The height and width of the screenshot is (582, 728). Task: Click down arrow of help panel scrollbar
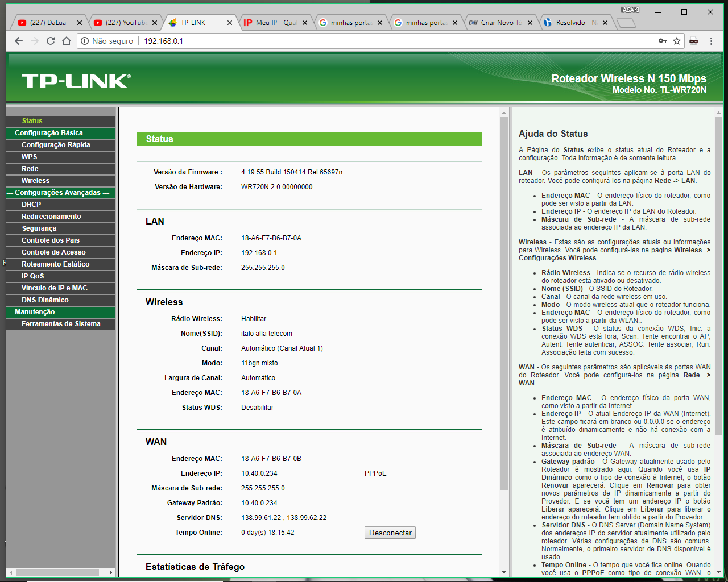point(719,573)
